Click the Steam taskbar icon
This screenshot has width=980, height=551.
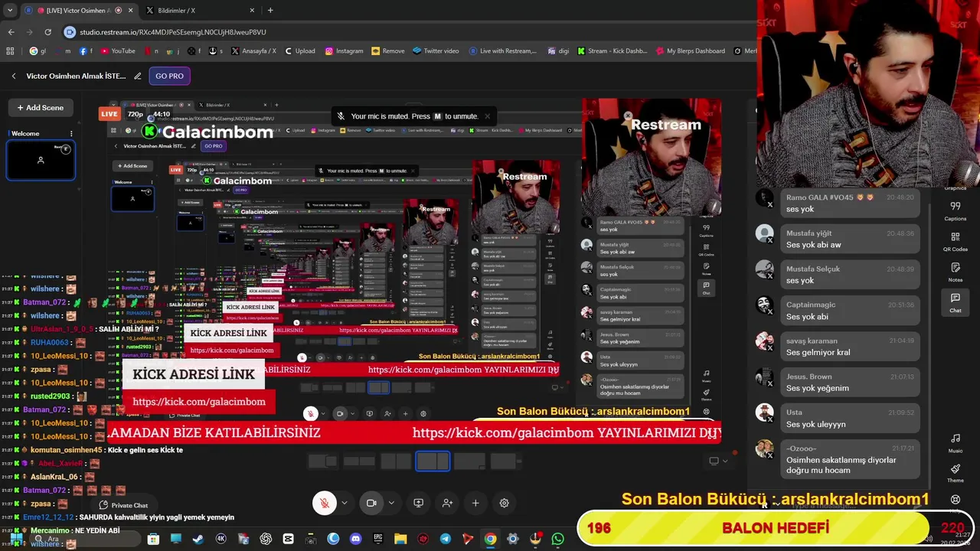click(x=198, y=539)
